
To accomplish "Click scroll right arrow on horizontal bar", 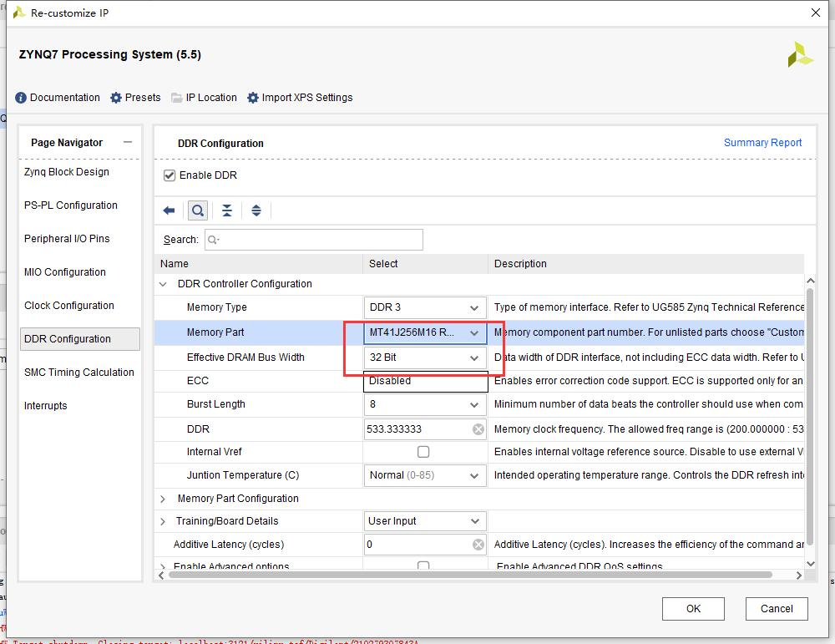I will point(798,576).
